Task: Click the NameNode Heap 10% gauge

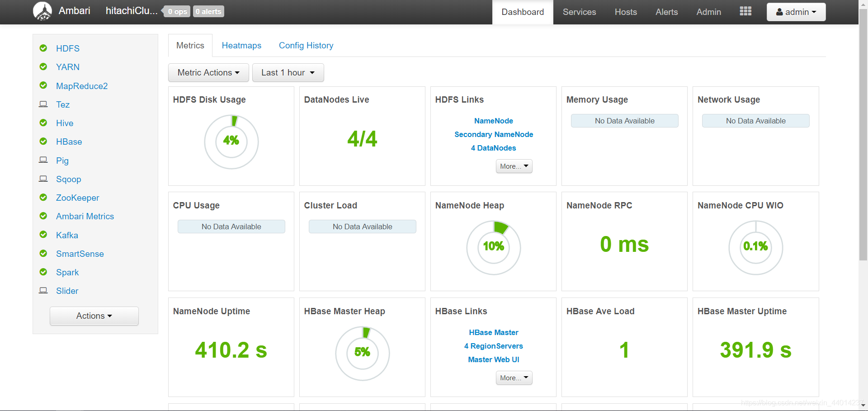Action: [494, 247]
